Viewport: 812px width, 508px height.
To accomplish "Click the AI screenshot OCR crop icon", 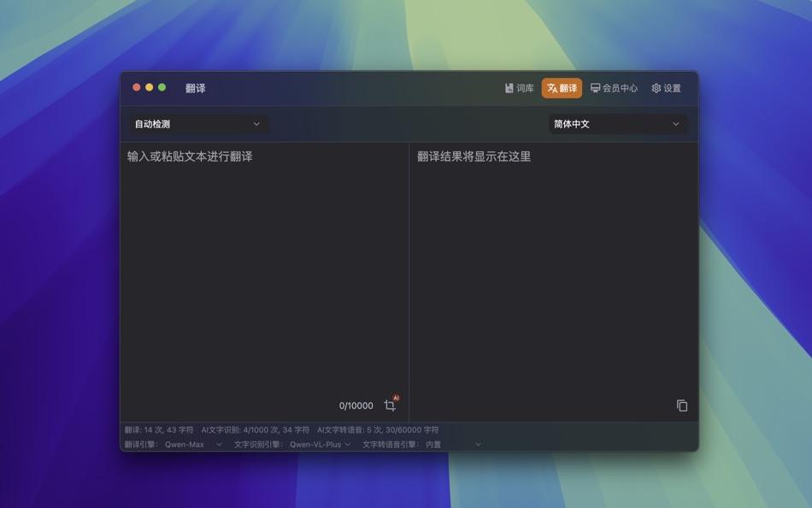I will point(391,405).
